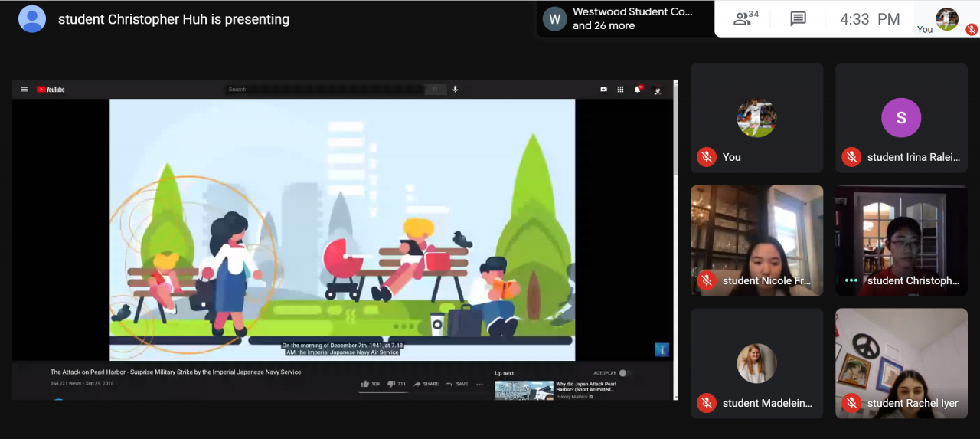Click your self-view thumbnail in top bar
980x439 pixels.
click(x=947, y=18)
